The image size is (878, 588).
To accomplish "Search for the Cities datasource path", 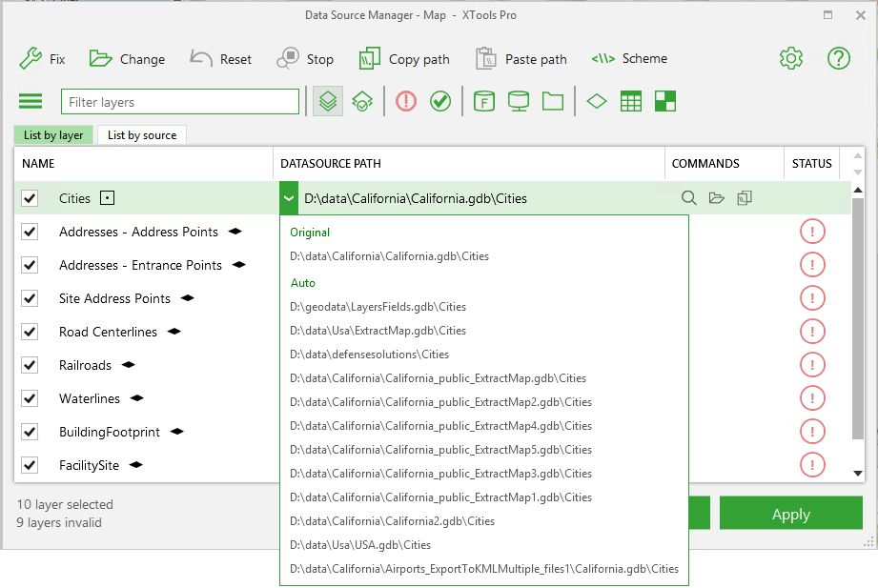I will (x=688, y=197).
